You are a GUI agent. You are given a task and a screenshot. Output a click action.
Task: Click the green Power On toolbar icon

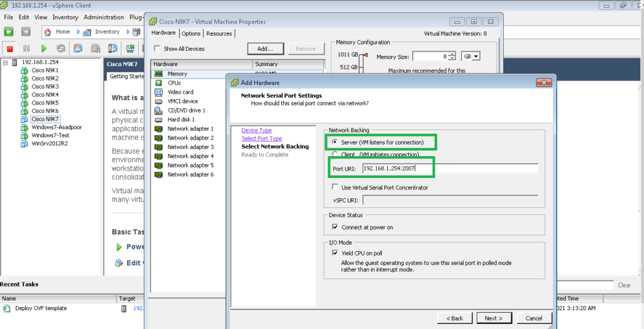(x=44, y=48)
